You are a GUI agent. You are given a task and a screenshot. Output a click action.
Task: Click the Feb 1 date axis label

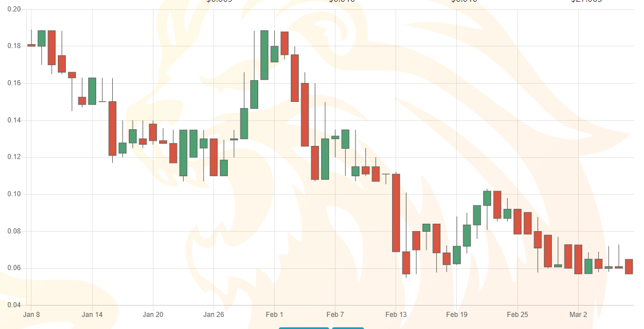click(274, 315)
